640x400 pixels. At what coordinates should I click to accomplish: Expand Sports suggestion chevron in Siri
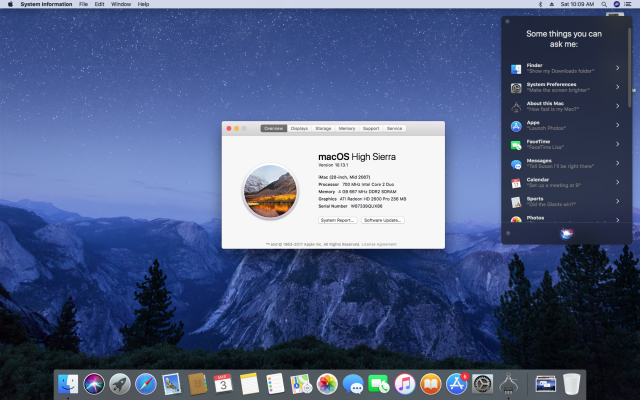click(x=618, y=201)
